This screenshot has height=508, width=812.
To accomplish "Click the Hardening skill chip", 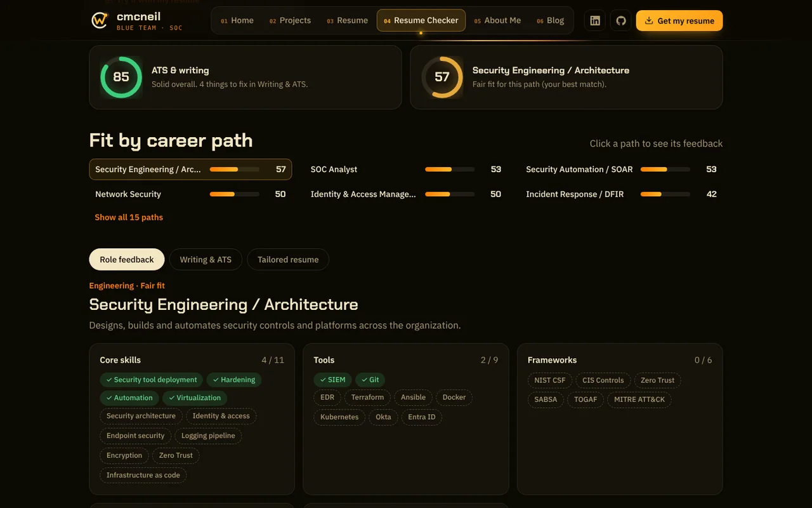I will point(234,380).
